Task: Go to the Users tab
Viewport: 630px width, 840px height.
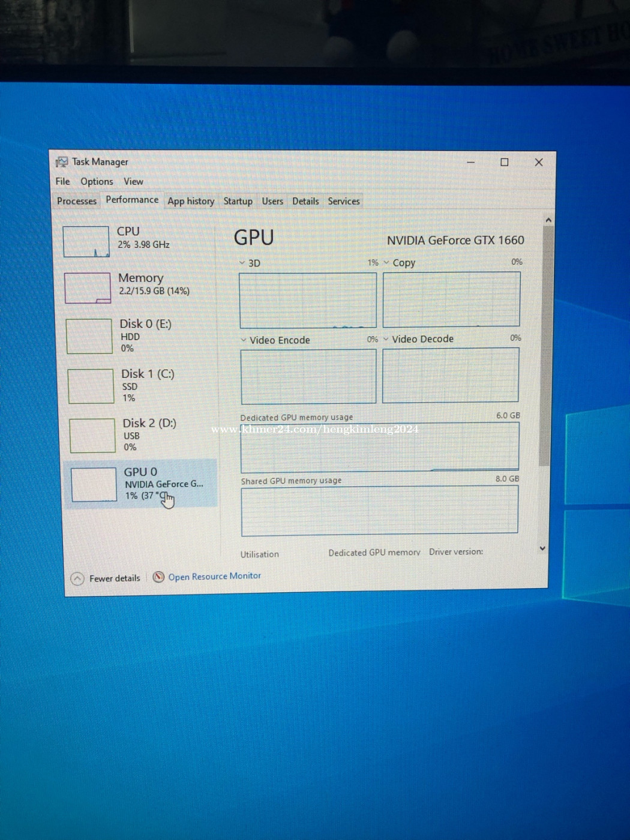Action: pos(272,201)
